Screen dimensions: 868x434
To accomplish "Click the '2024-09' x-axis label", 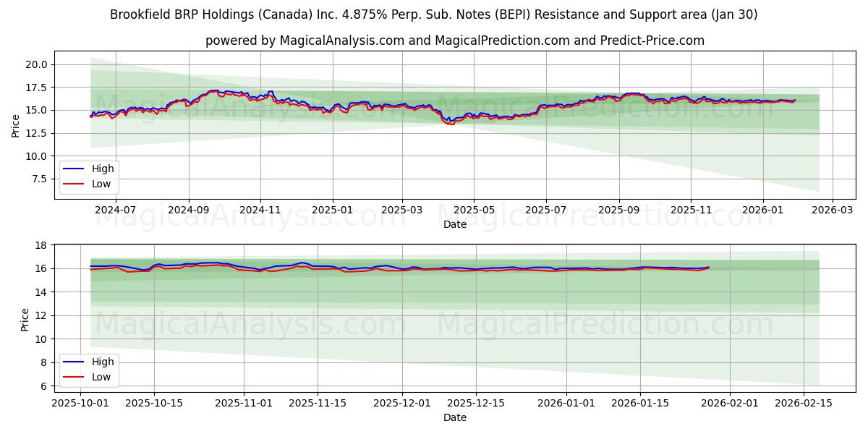I will 189,210.
